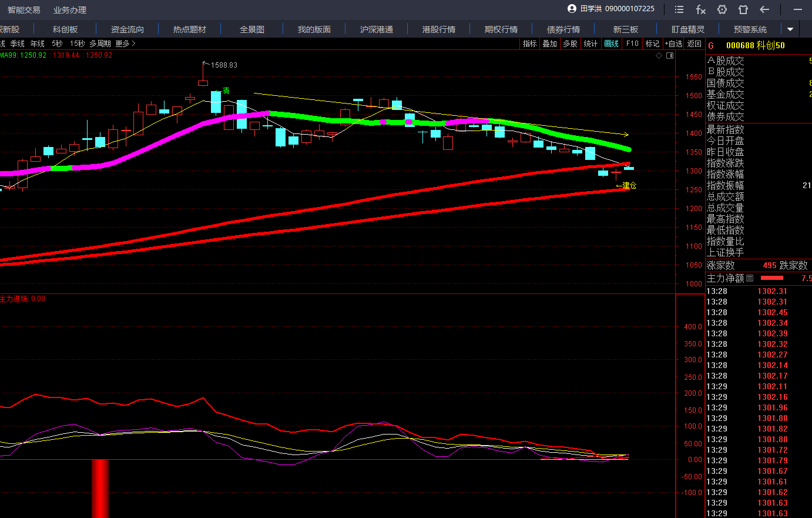Click the MA99 indicator value label
812x518 pixels.
[x=23, y=55]
